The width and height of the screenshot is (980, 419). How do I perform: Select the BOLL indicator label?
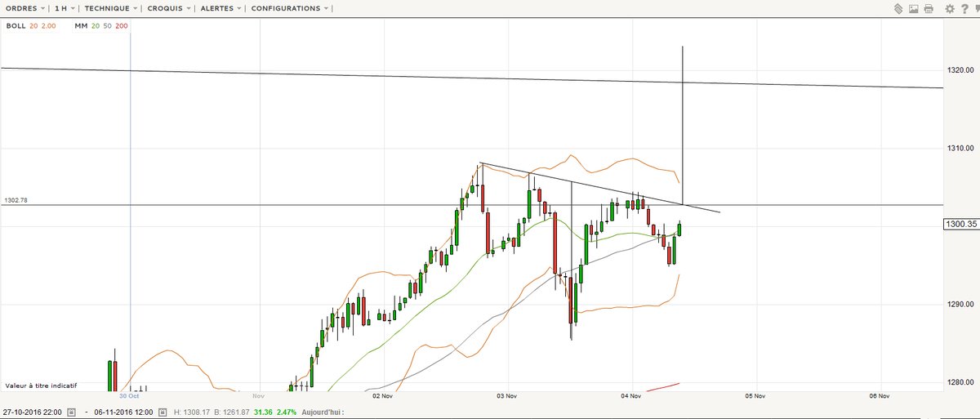pos(16,26)
